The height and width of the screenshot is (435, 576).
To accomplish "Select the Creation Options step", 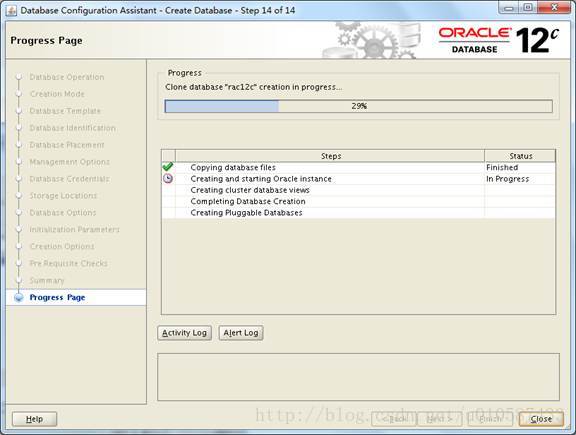I will [62, 246].
